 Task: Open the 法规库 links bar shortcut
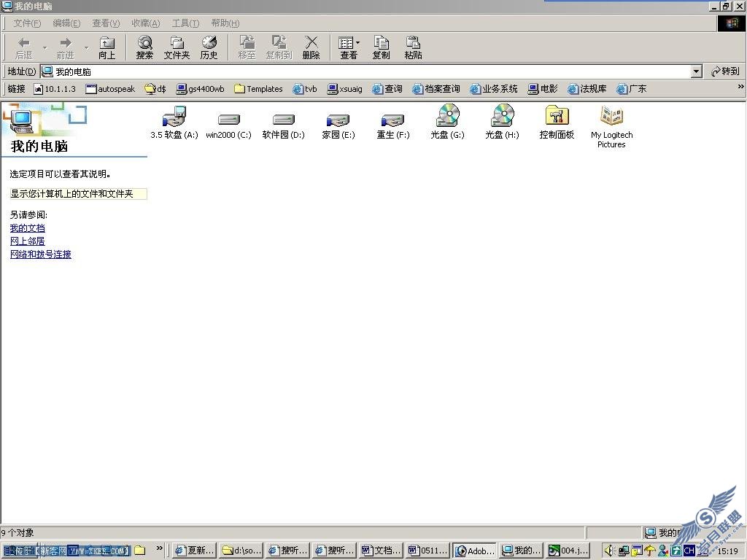point(587,89)
